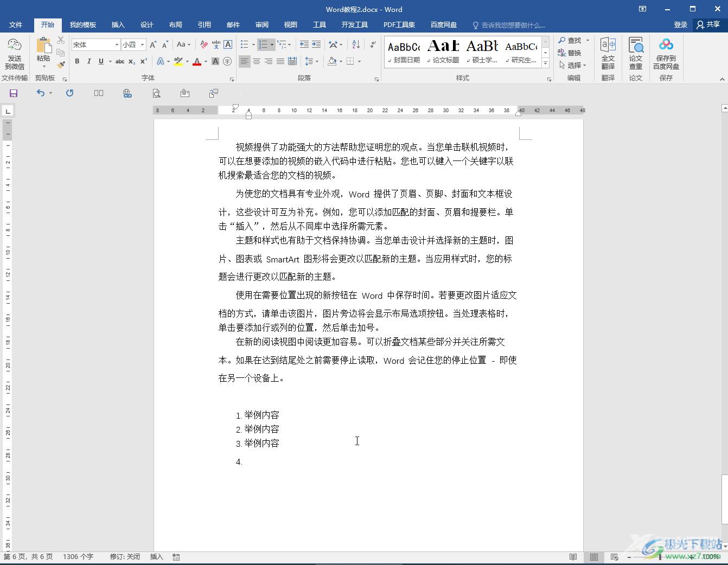Click the Find (查找) button
This screenshot has height=565, width=728.
570,41
